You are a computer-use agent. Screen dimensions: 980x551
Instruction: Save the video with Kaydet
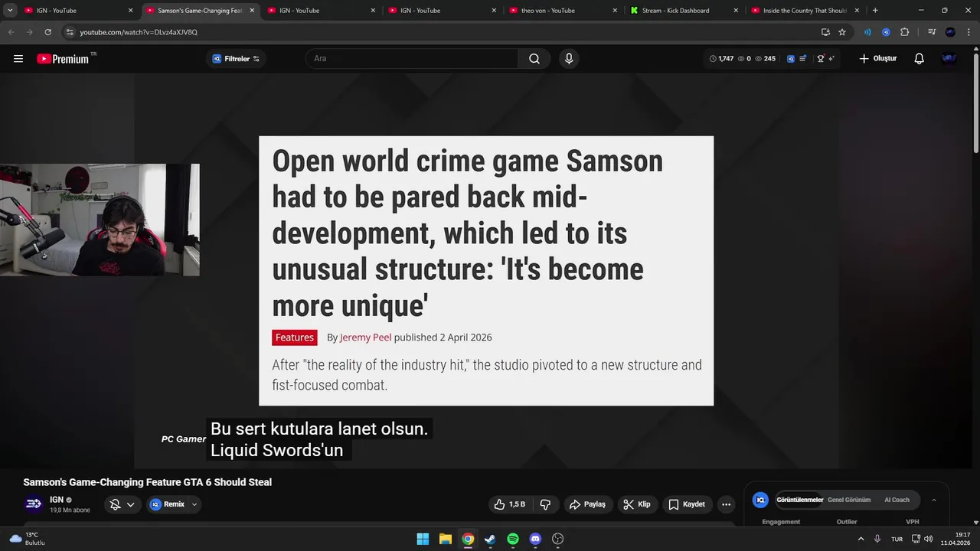[x=687, y=504]
